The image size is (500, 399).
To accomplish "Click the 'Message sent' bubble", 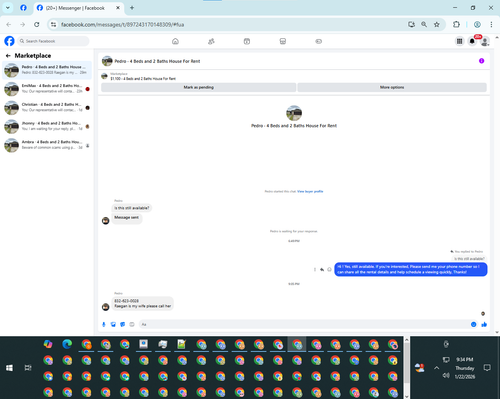I will tap(127, 218).
